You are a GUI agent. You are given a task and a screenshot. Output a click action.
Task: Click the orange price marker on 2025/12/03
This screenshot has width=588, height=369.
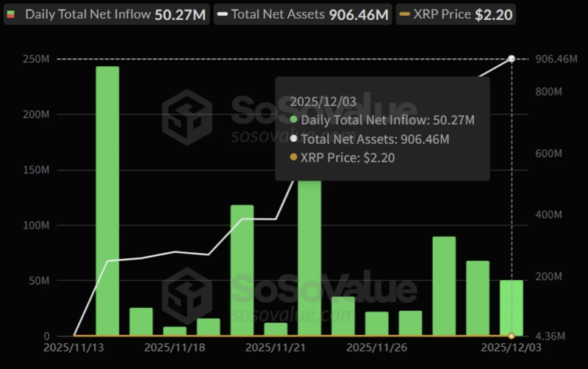(x=512, y=336)
